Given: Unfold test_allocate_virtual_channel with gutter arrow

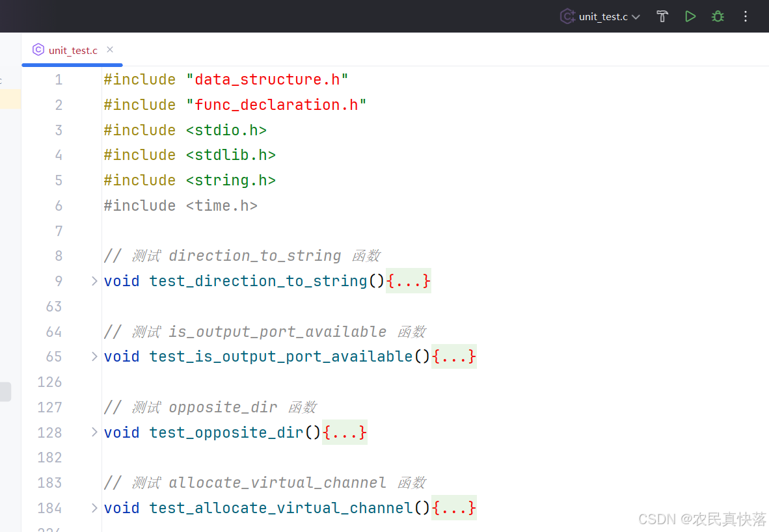Looking at the screenshot, I should (94, 507).
